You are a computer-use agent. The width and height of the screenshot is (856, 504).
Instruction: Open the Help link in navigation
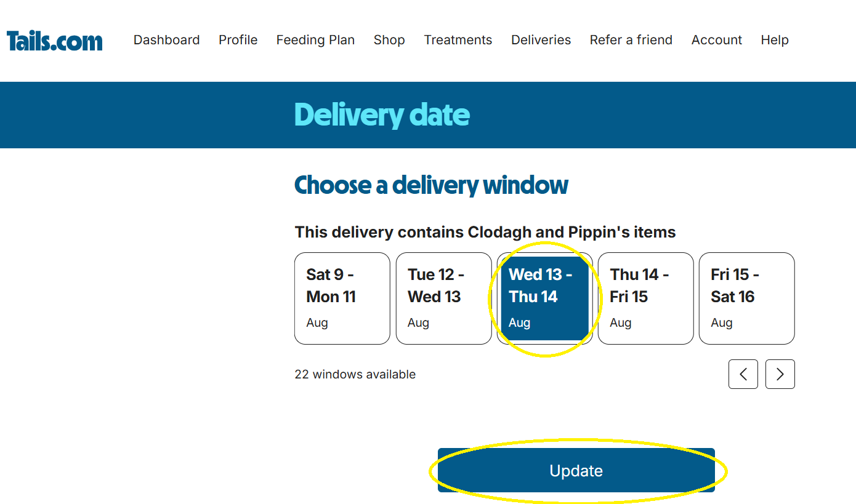(x=774, y=40)
